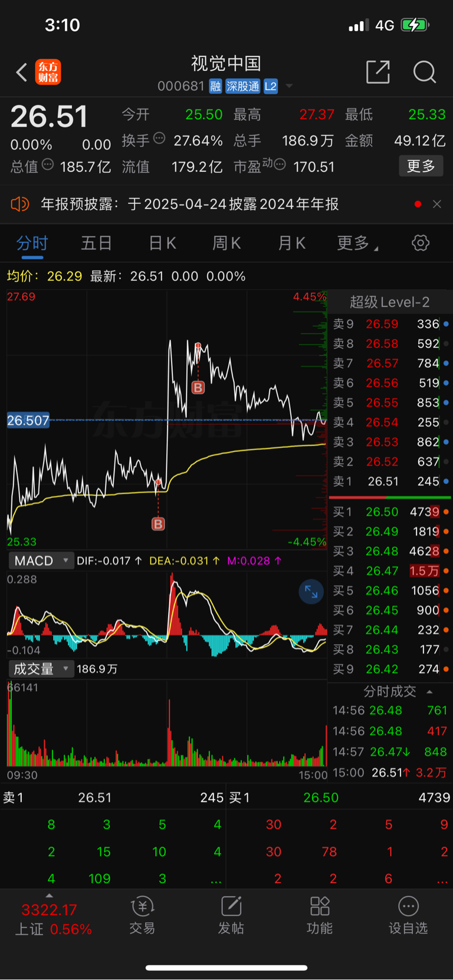Tap the upper B buy marker
The width and height of the screenshot is (453, 980).
[x=198, y=387]
